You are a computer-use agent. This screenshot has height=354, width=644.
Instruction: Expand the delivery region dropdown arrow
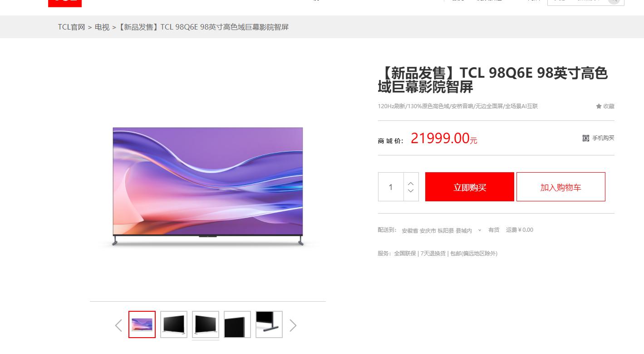[480, 230]
